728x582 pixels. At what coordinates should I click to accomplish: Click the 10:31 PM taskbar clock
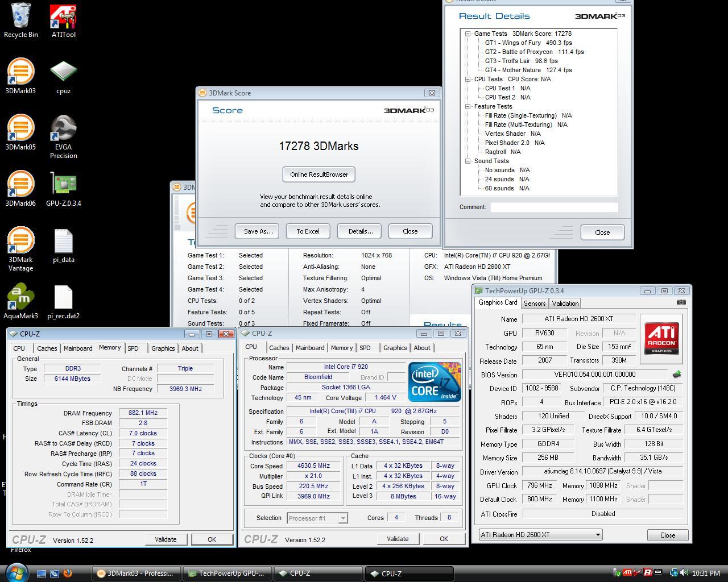pyautogui.click(x=706, y=573)
